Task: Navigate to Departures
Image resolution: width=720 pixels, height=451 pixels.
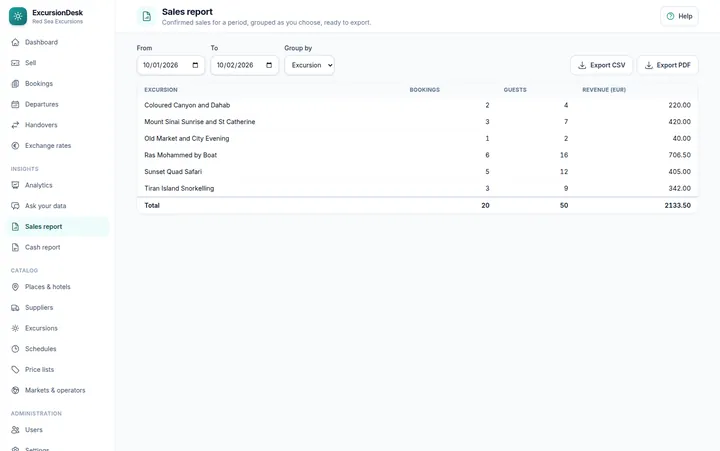Action: (x=57, y=104)
